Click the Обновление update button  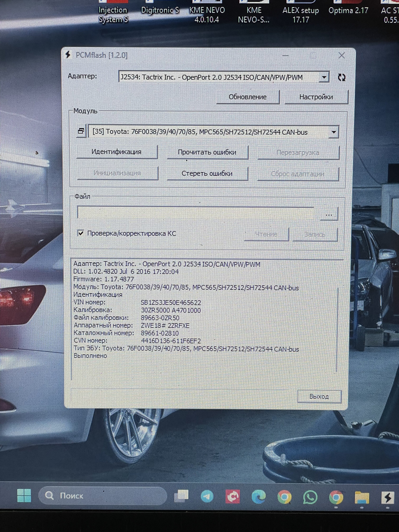pyautogui.click(x=248, y=97)
